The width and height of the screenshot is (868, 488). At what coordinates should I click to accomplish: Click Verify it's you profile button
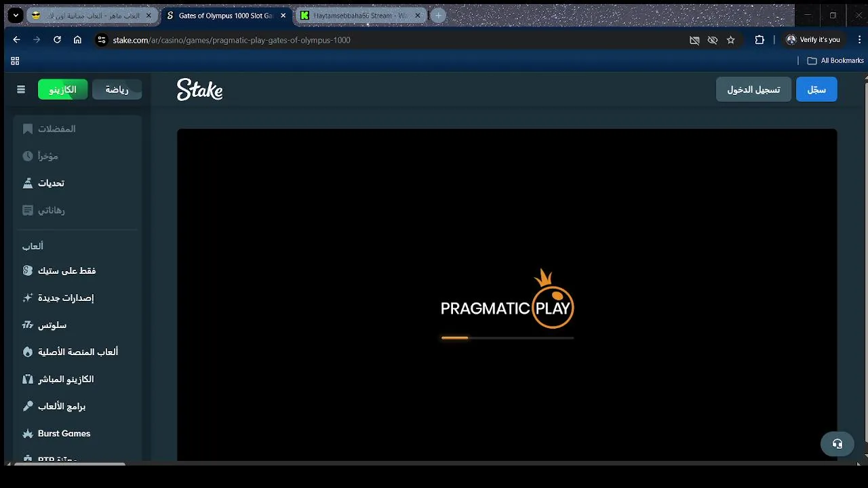tap(813, 40)
